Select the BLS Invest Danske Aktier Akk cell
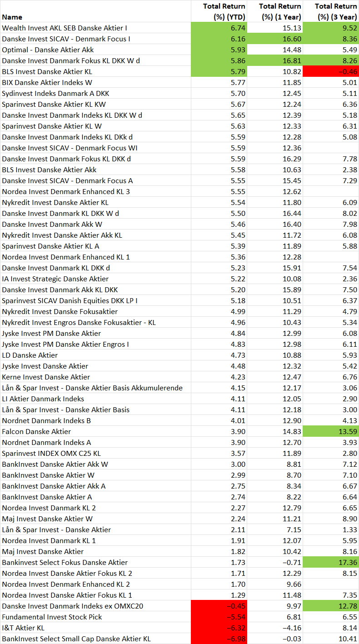 click(x=96, y=170)
